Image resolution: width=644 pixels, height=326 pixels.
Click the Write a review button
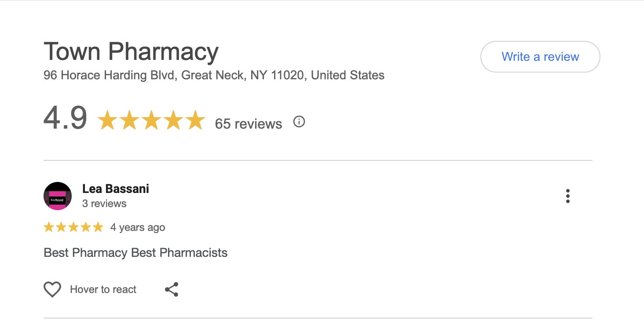click(x=540, y=57)
